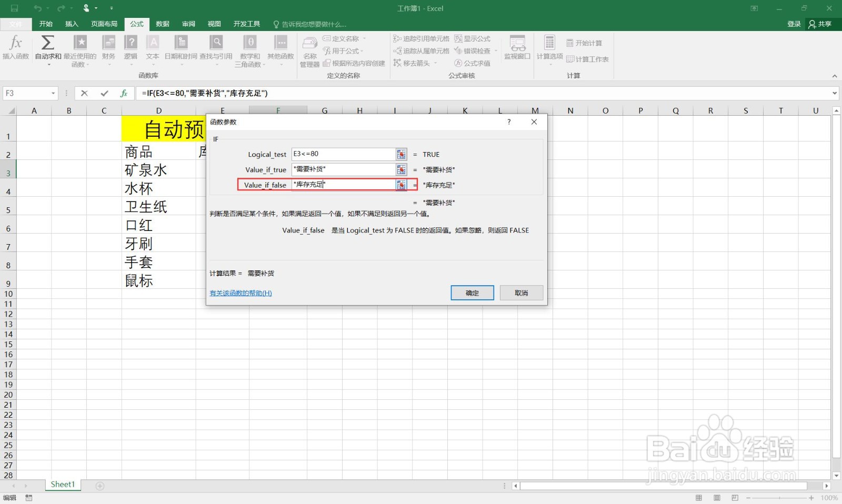Open the Error Checking dropdown arrow

(496, 51)
